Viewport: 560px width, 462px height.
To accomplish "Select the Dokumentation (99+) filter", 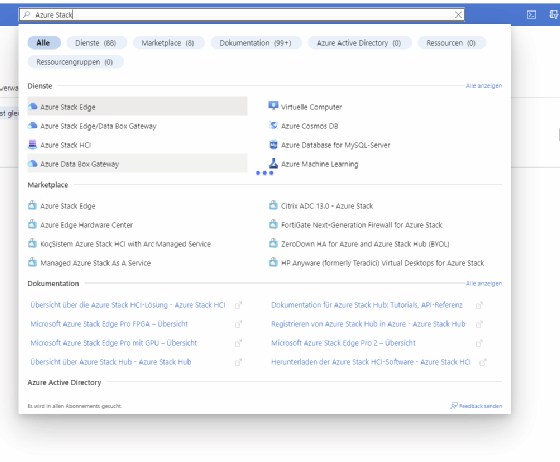I will pos(256,43).
